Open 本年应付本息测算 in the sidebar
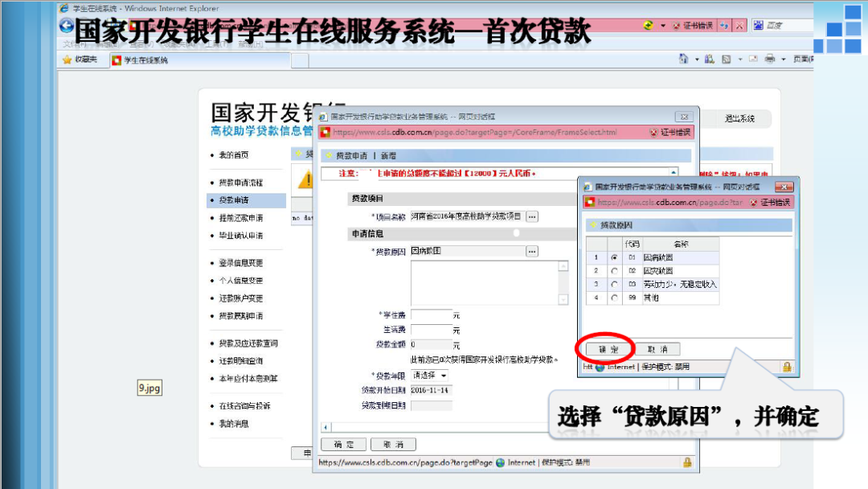868x489 pixels. [x=248, y=379]
